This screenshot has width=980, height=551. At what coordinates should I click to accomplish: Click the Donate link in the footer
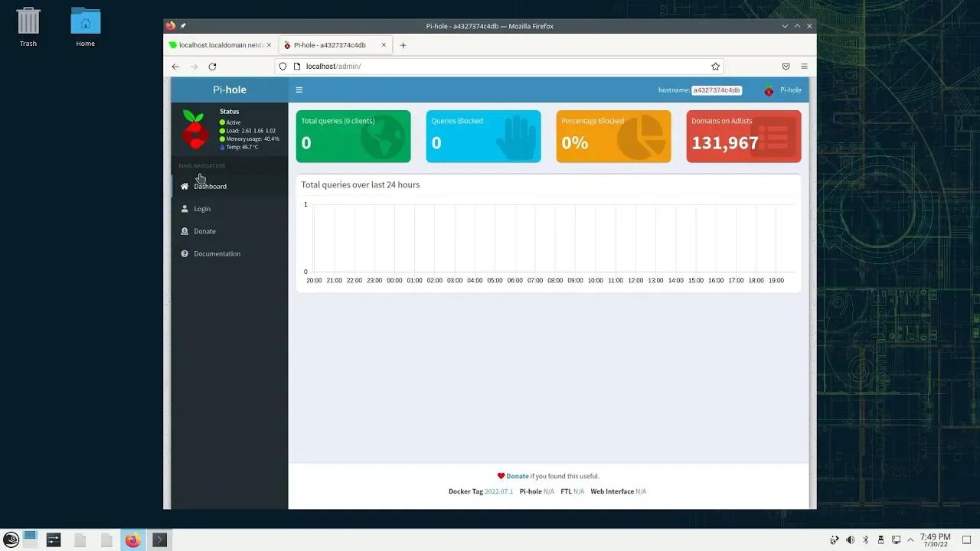coord(517,475)
